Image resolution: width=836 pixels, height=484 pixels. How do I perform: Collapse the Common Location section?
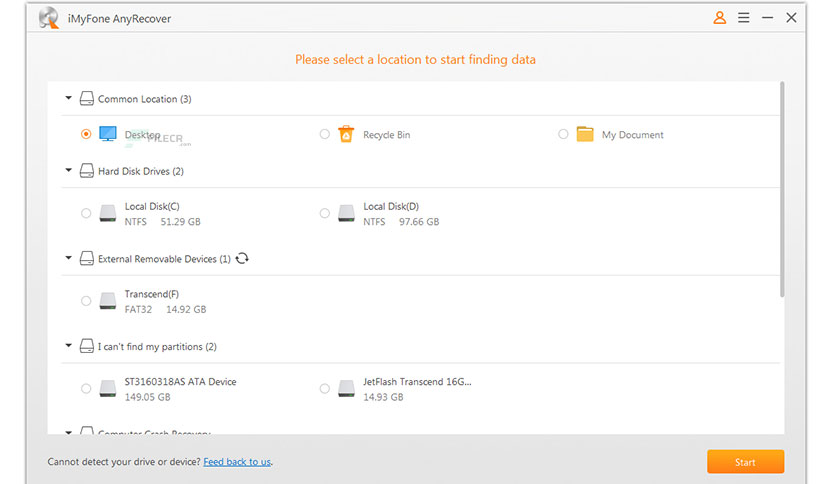tap(69, 99)
